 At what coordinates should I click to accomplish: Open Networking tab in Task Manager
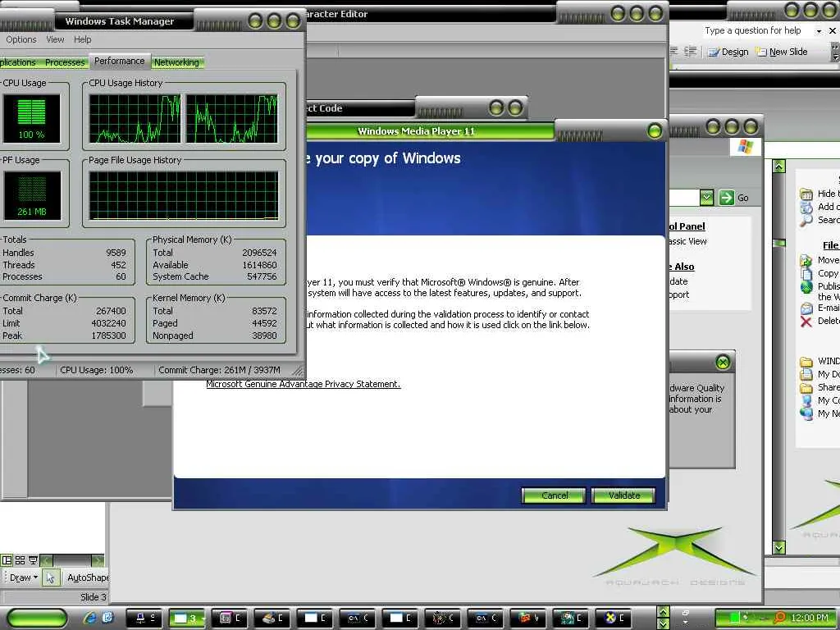tap(176, 62)
